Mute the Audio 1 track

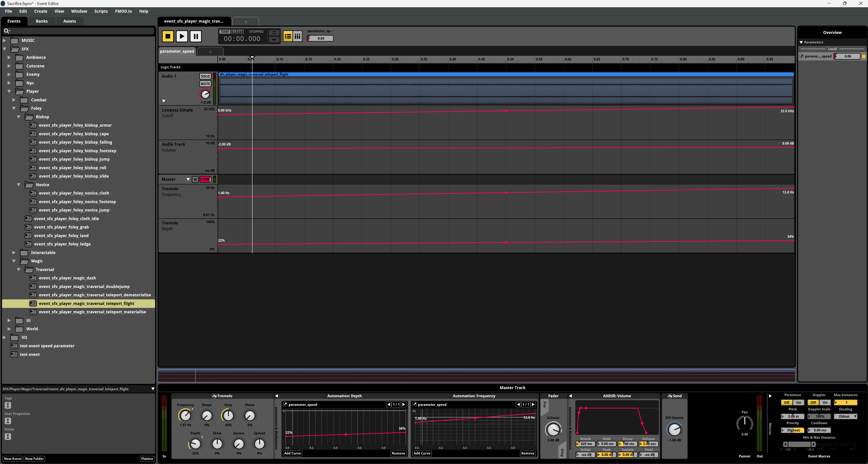(x=205, y=84)
